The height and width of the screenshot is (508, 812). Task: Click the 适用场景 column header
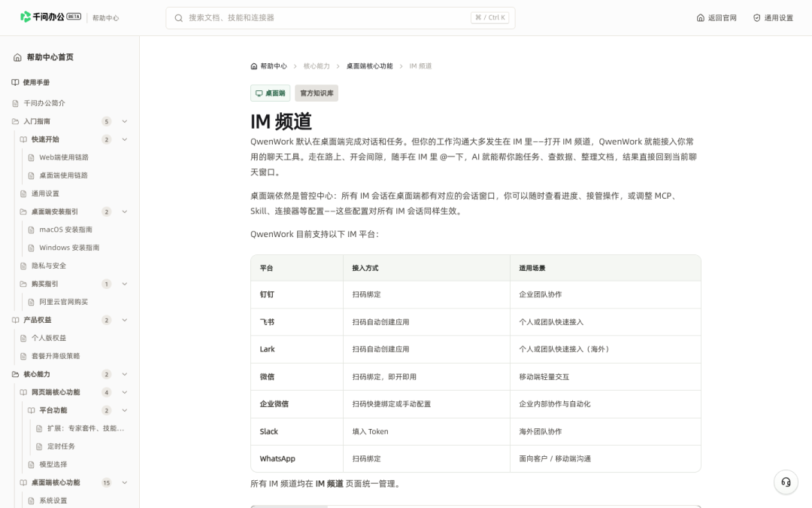605,268
